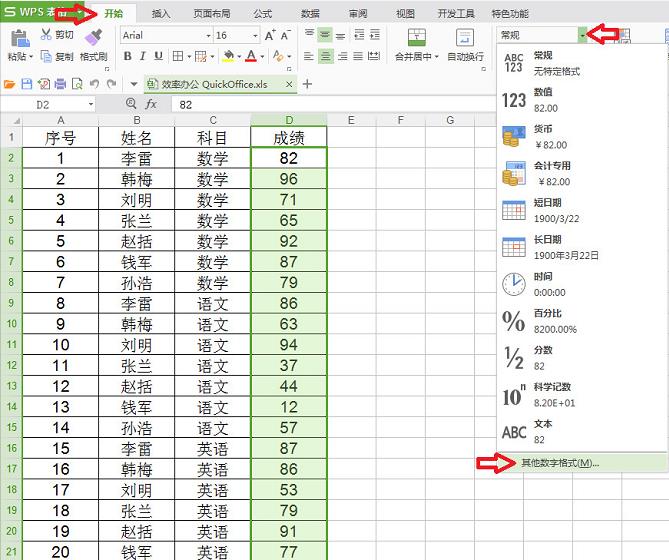
Task: Decrease indent in cell
Action: (x=359, y=35)
